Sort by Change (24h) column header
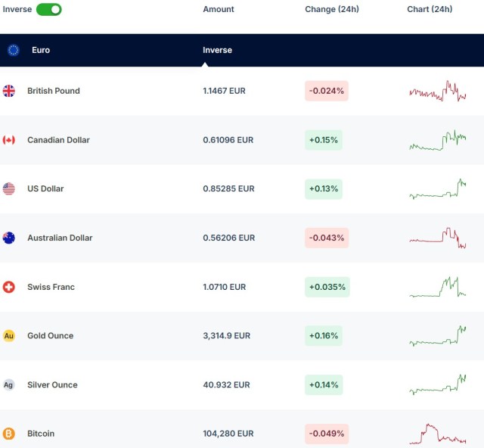484x448 pixels. tap(331, 9)
